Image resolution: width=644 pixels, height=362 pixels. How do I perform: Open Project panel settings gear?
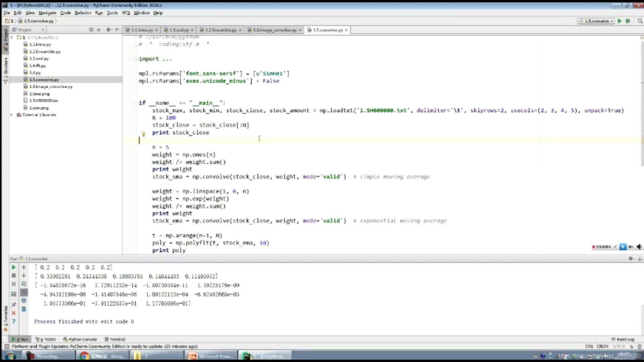pyautogui.click(x=109, y=30)
